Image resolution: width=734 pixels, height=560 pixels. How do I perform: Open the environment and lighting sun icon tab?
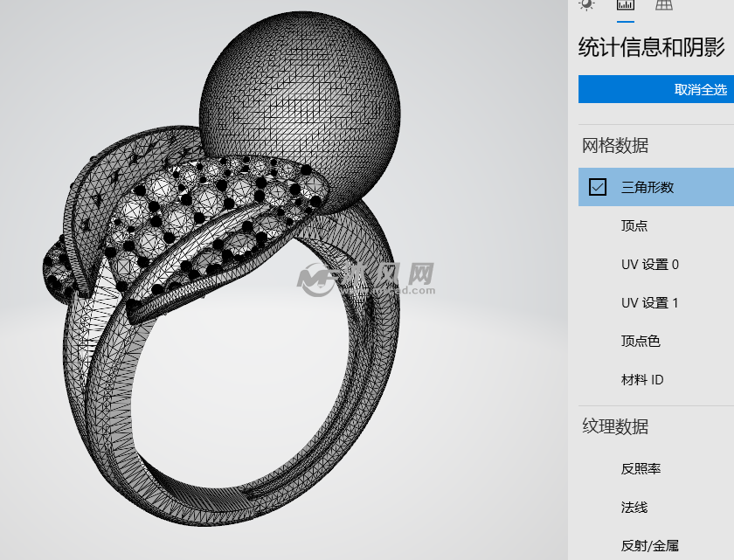tap(586, 4)
